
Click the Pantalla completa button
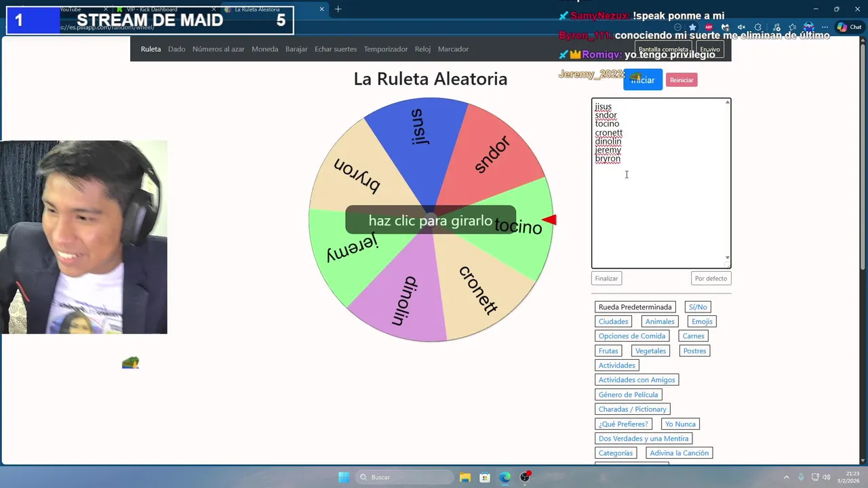coord(663,49)
